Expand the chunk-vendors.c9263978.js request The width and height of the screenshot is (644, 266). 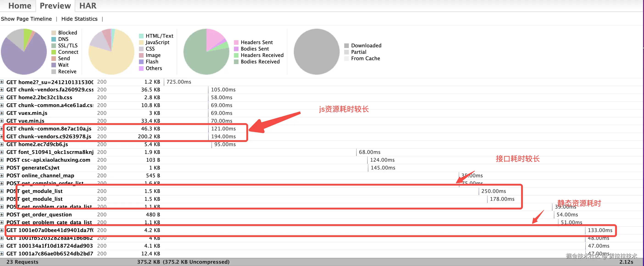click(2, 136)
